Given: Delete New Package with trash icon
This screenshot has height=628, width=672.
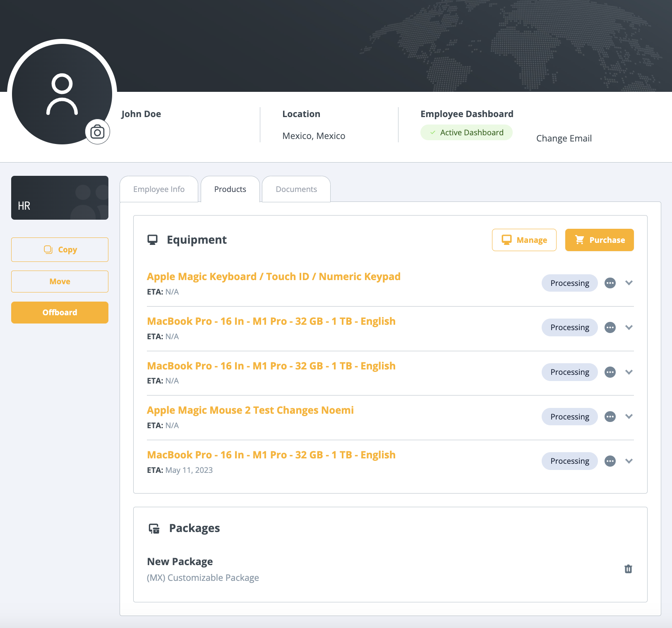Looking at the screenshot, I should click(x=628, y=569).
